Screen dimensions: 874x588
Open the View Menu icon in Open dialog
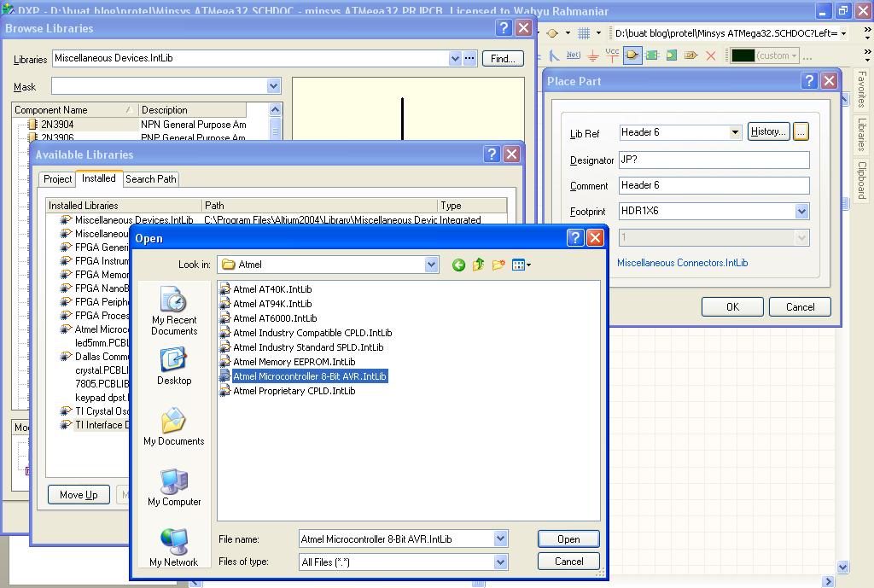coord(521,265)
